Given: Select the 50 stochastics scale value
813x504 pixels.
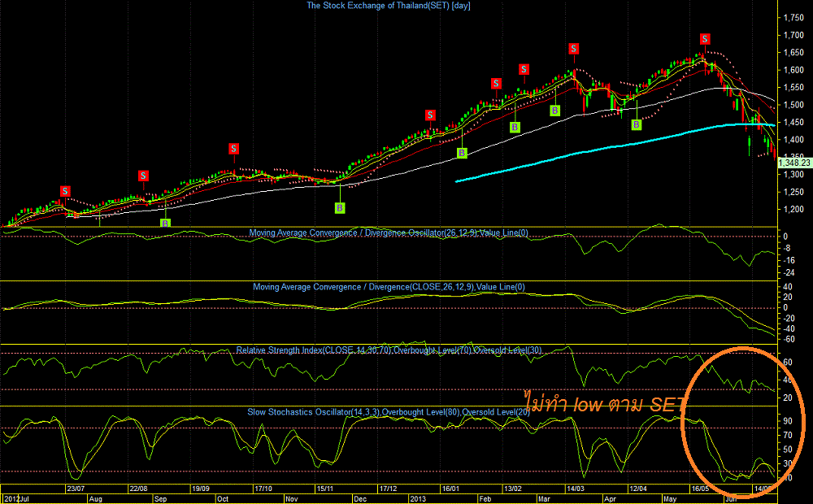Looking at the screenshot, I should pos(788,450).
